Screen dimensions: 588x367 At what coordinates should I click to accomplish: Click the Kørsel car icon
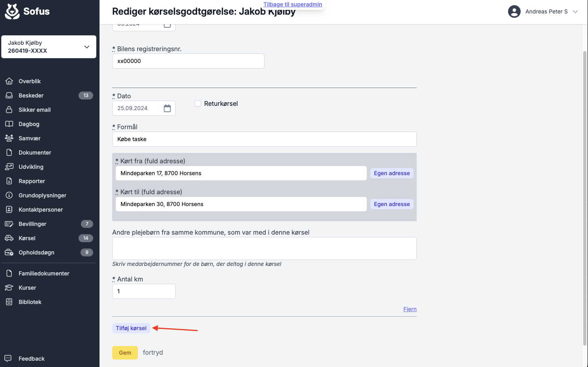click(9, 238)
